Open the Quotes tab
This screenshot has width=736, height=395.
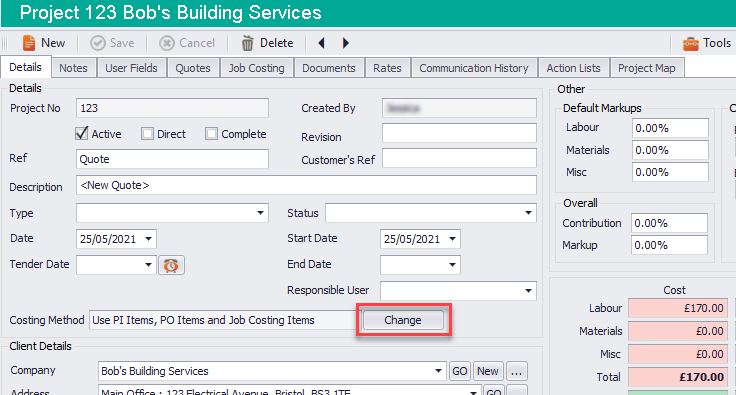(193, 68)
